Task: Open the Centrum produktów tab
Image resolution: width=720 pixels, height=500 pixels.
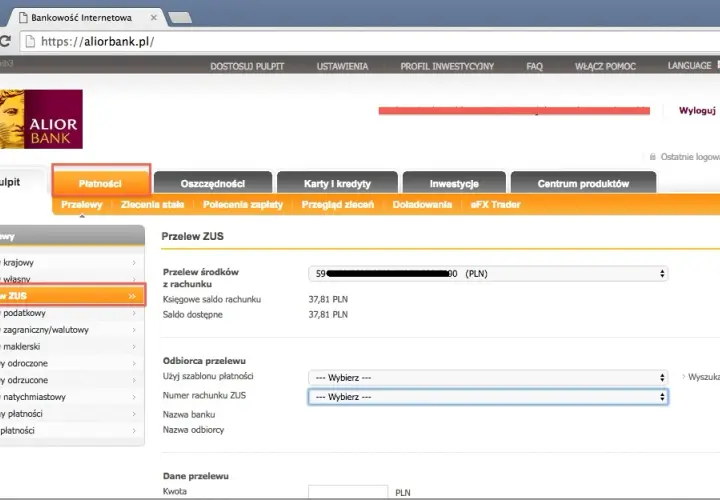Action: [583, 183]
